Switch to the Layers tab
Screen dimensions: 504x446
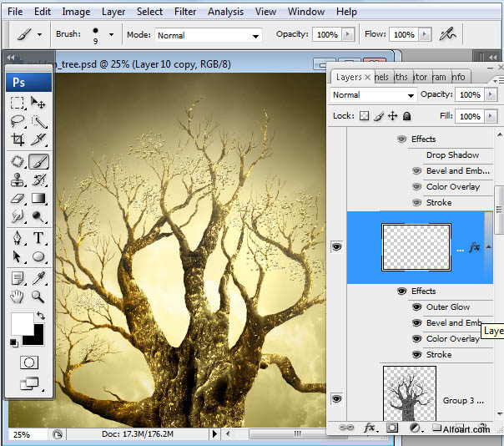point(349,77)
